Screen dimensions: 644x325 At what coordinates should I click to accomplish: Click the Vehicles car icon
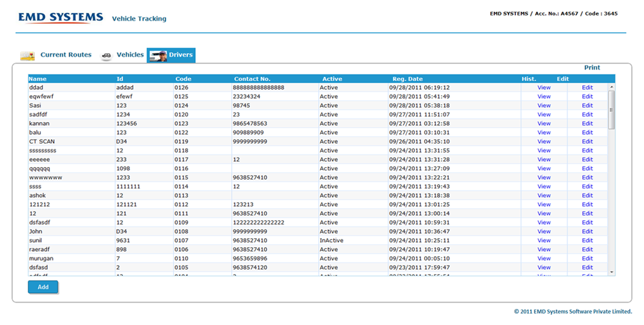pos(106,56)
